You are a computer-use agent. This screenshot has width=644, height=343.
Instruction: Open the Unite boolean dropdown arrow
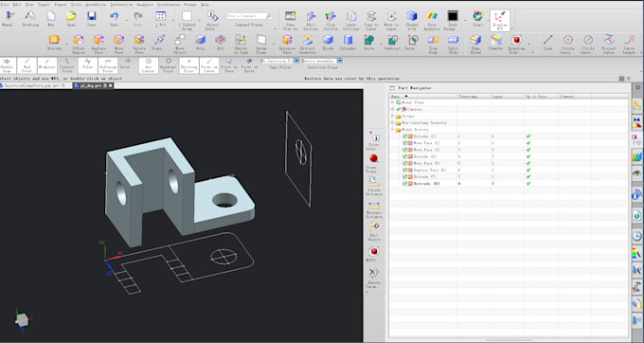381,43
